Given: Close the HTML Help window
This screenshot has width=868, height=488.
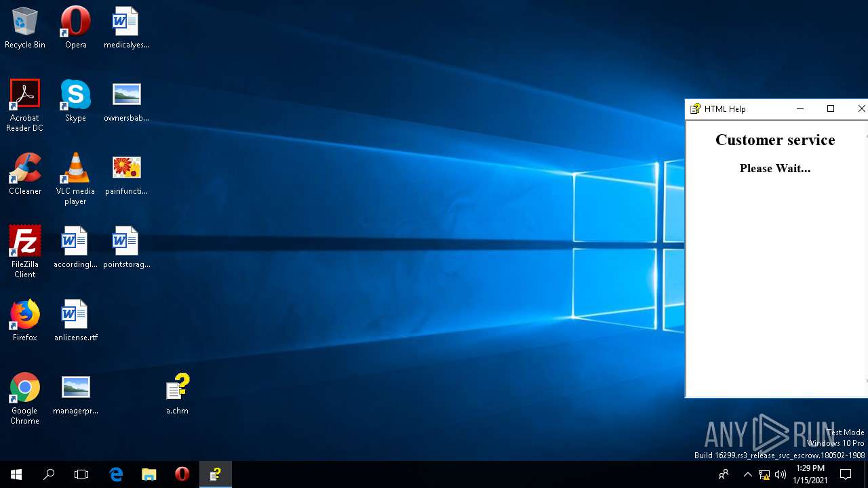Looking at the screenshot, I should [x=860, y=108].
